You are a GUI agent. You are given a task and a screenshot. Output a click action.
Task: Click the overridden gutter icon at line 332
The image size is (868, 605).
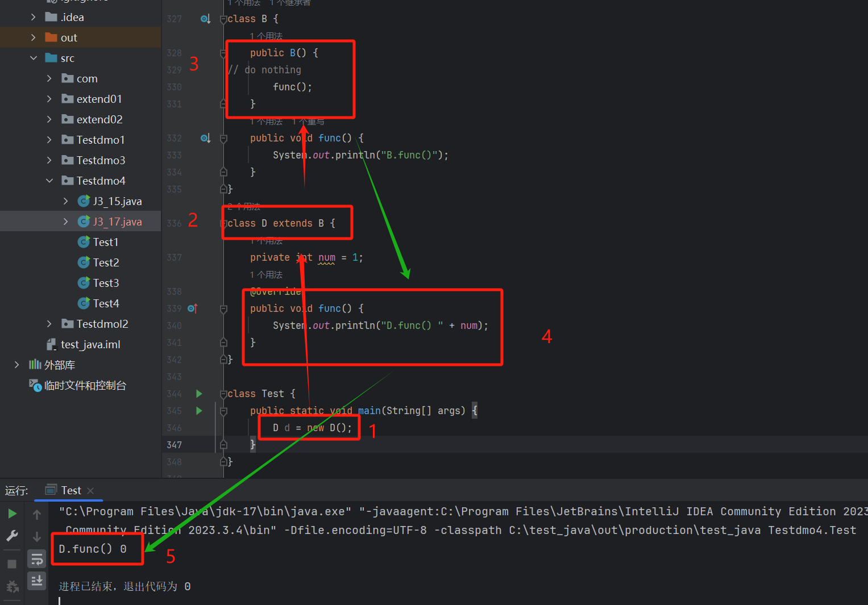pyautogui.click(x=206, y=138)
